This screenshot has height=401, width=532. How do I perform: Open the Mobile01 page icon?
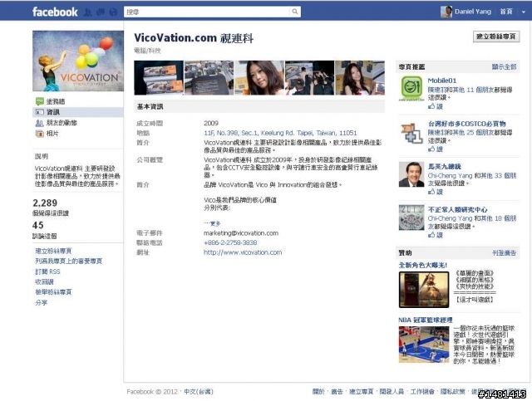coord(411,88)
